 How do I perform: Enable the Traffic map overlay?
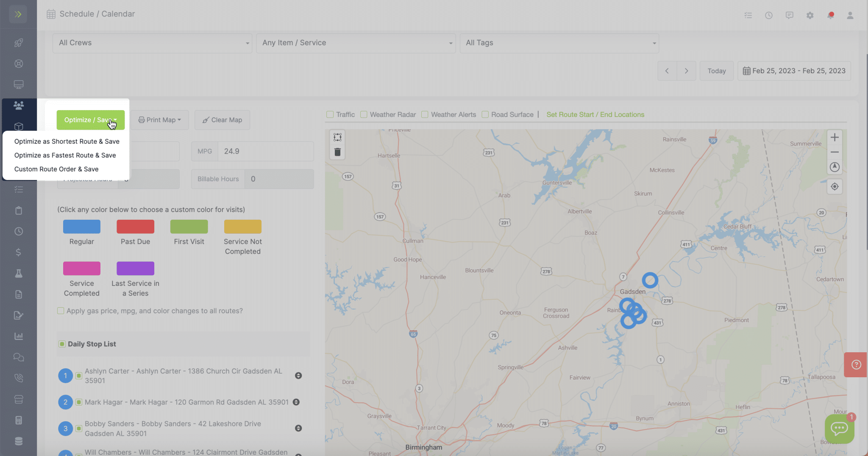point(330,114)
